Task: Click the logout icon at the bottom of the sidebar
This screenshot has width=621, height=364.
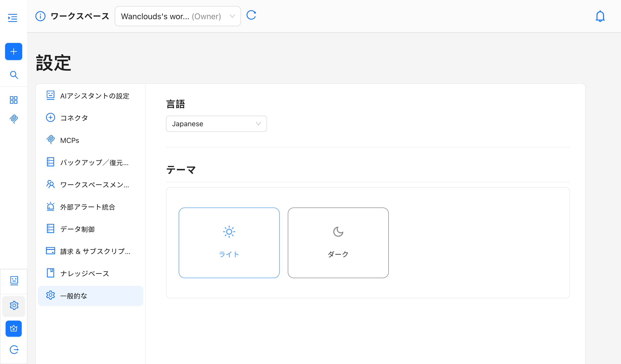Action: (14, 350)
